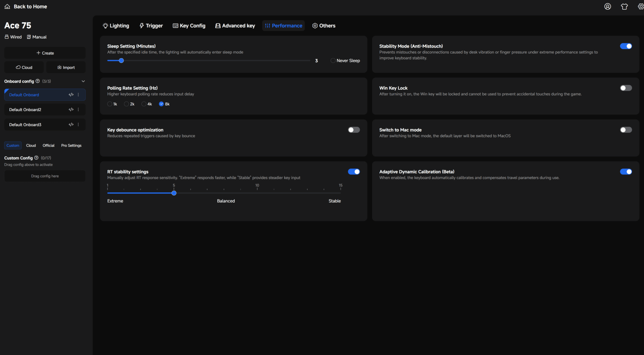Open more options for Default Onboard
Viewport: 644px width, 355px height.
click(x=78, y=95)
